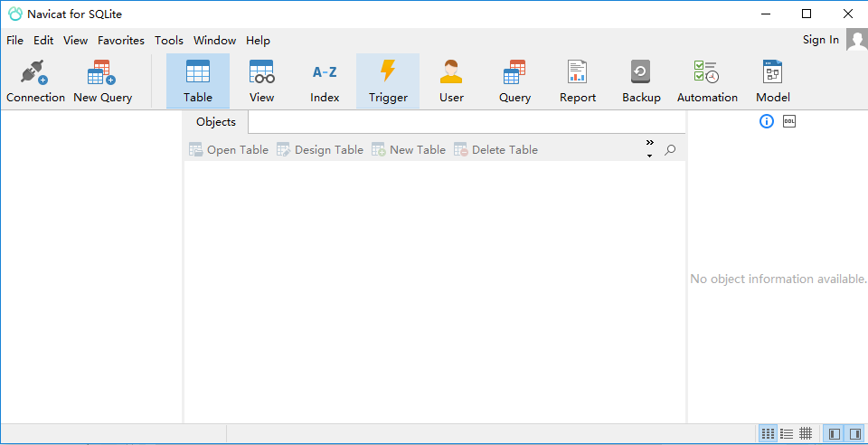The image size is (868, 445).
Task: Click the New Table button
Action: (409, 149)
